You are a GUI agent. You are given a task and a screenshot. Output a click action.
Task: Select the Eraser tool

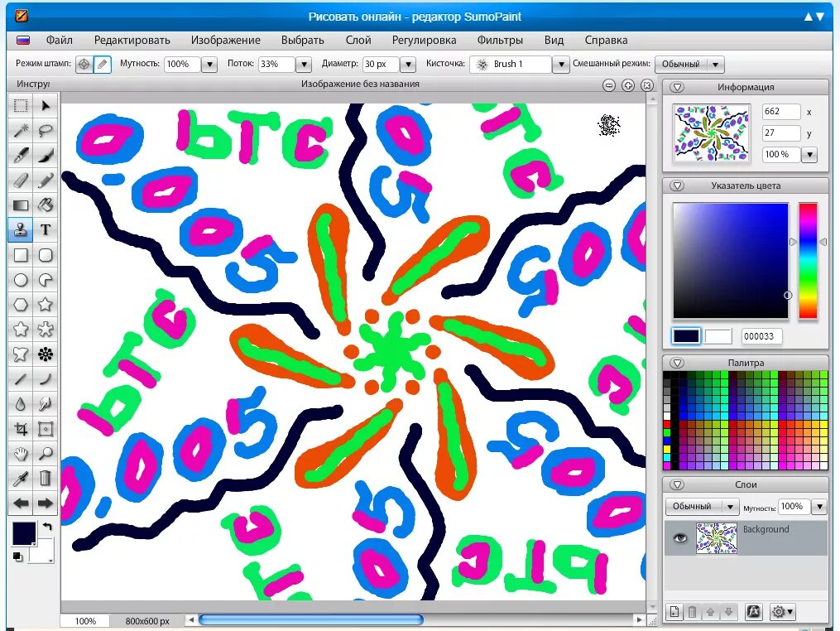[x=21, y=181]
